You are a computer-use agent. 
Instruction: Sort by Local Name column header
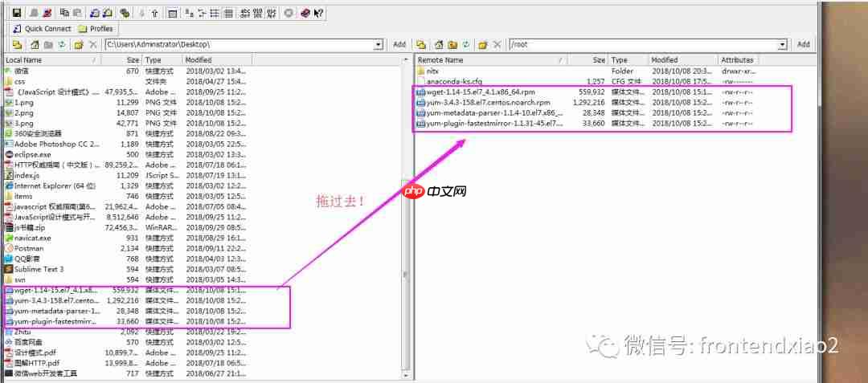[x=52, y=59]
